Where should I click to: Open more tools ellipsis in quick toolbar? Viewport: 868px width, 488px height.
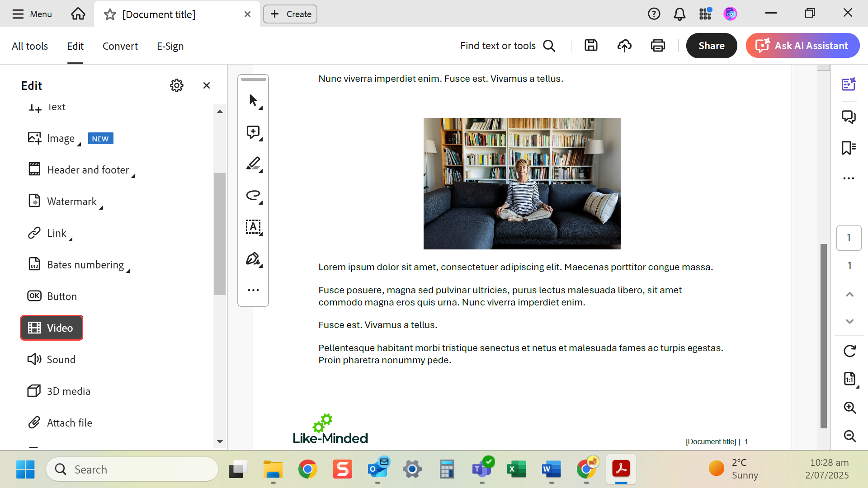[x=254, y=290]
